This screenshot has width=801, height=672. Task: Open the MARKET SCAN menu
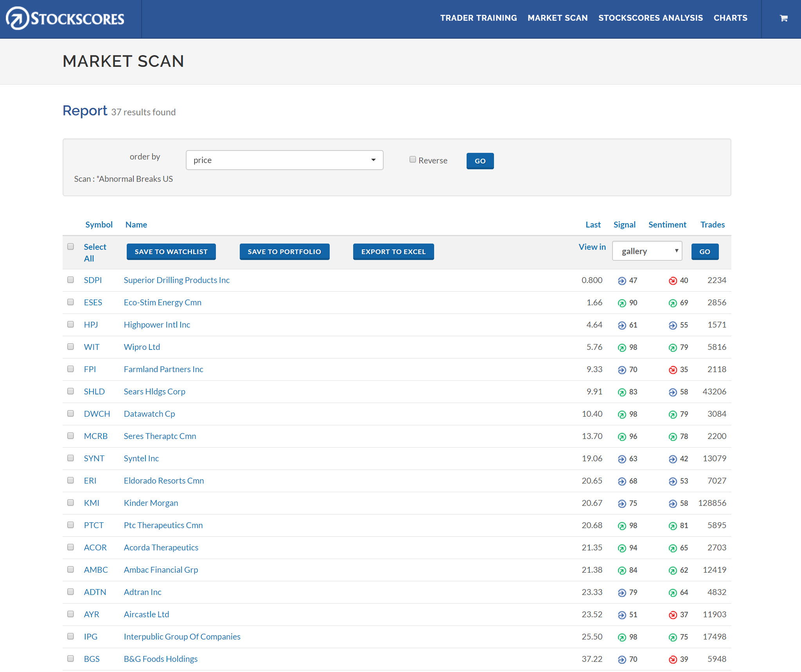(558, 18)
